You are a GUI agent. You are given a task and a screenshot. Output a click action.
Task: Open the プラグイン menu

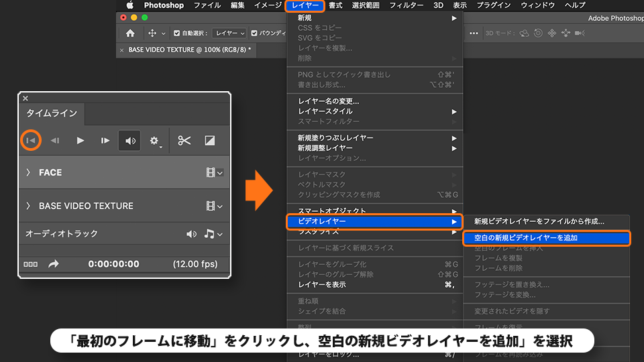click(x=493, y=5)
